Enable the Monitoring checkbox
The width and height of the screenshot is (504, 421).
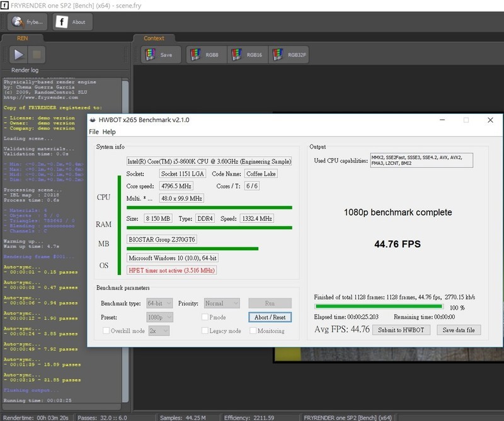[253, 331]
